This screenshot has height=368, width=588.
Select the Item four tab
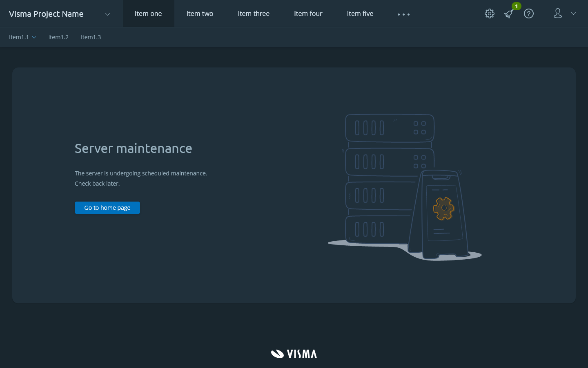pyautogui.click(x=308, y=13)
